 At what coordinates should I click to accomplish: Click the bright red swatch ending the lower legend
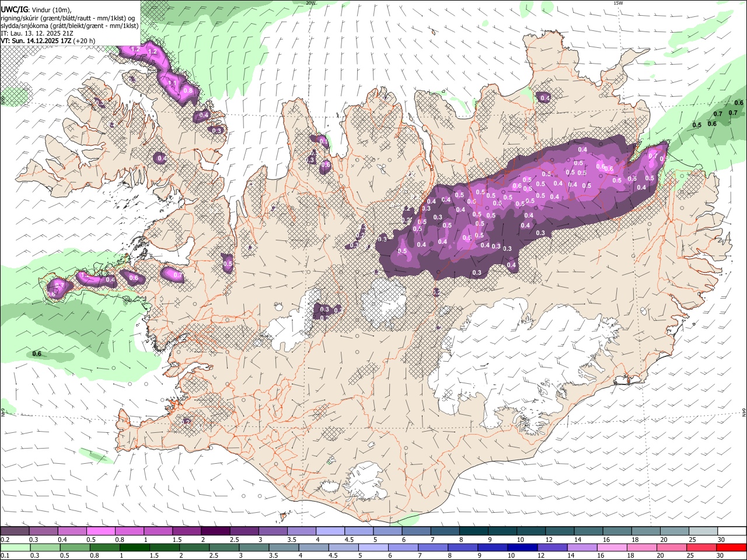pos(731,547)
